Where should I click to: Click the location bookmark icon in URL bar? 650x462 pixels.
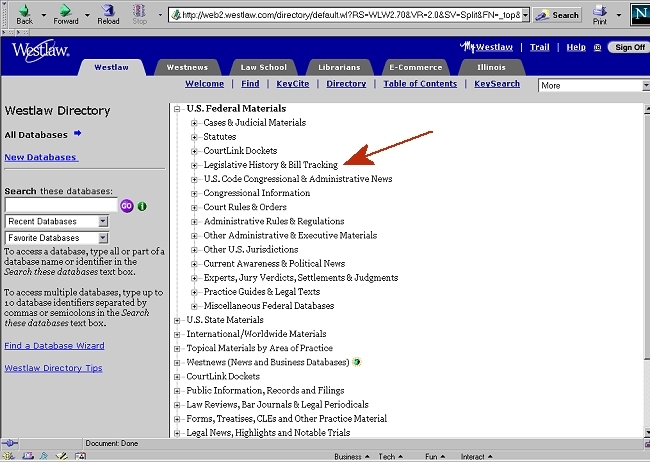click(x=176, y=15)
